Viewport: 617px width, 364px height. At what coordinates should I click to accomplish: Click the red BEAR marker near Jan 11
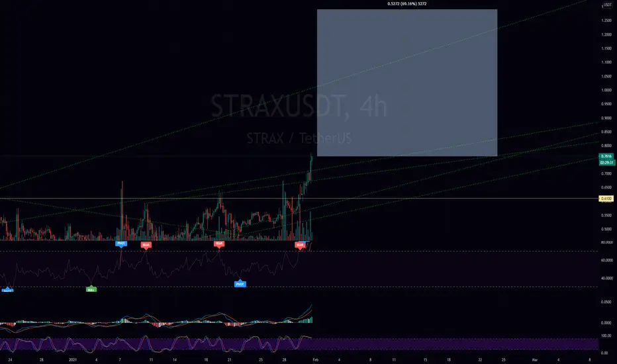click(x=146, y=245)
